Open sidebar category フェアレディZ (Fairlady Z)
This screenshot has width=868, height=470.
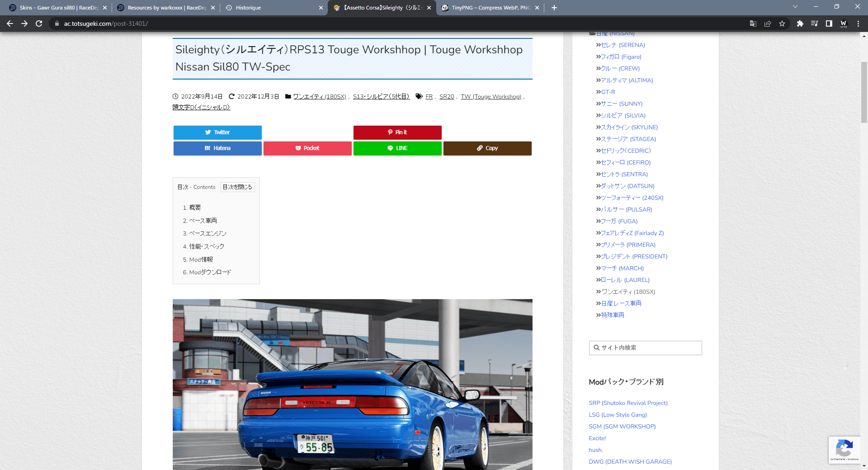point(632,233)
